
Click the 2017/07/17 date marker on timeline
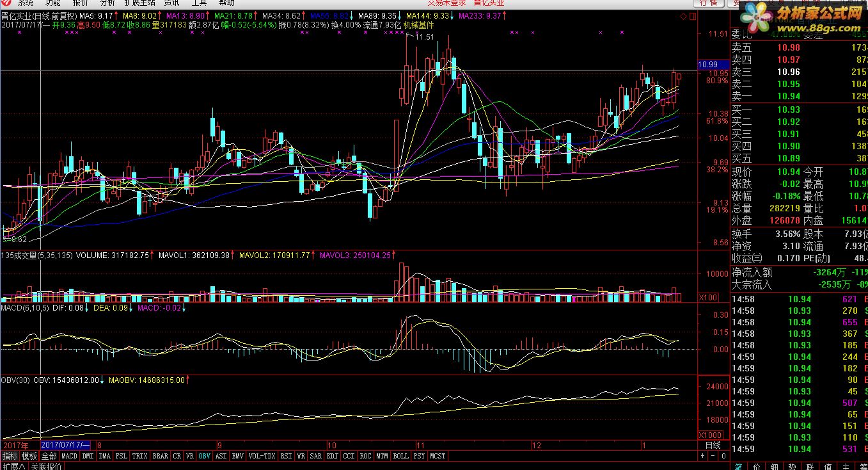coord(65,444)
